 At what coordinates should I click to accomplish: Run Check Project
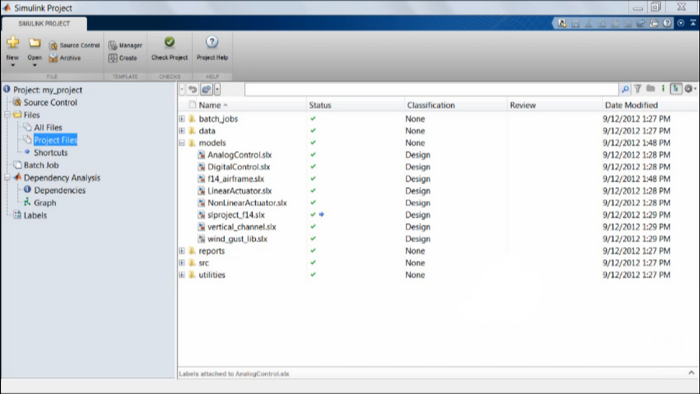(x=170, y=49)
